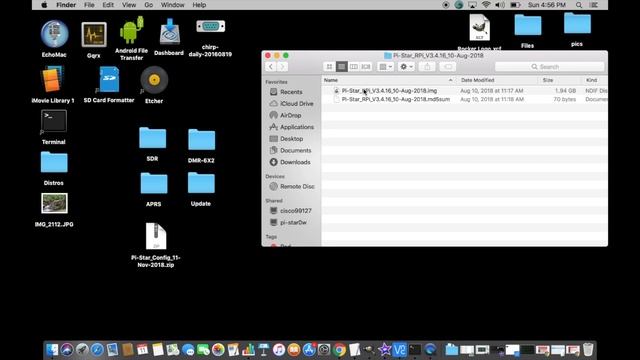
Task: Select the chirp-daily-20160819 desktop icon
Action: pyautogui.click(x=211, y=27)
